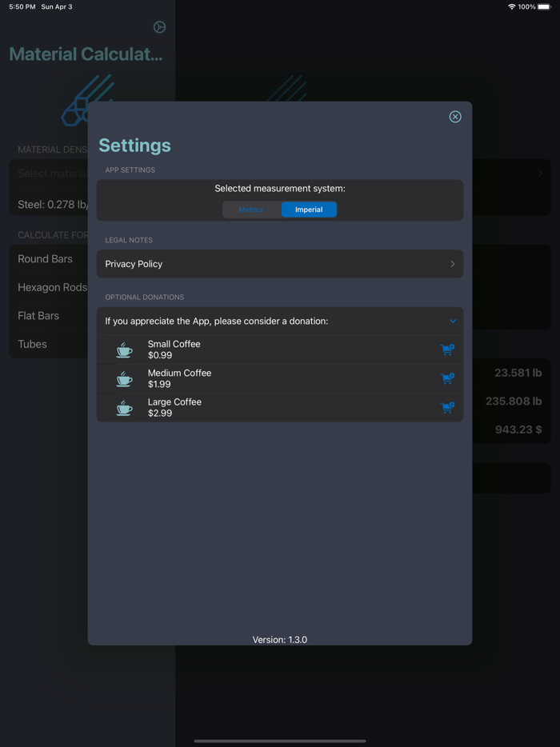Close the Settings dialog
Screen dimensions: 560x747
point(455,117)
